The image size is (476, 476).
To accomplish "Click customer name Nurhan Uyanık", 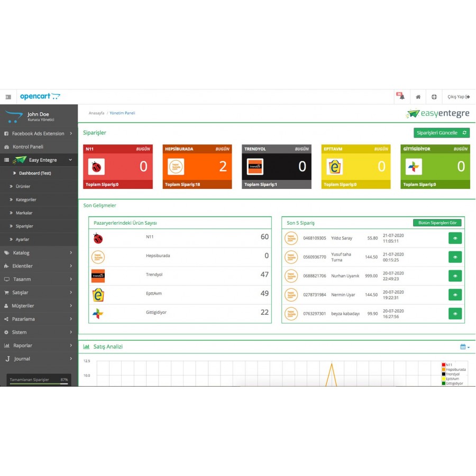I will (345, 276).
